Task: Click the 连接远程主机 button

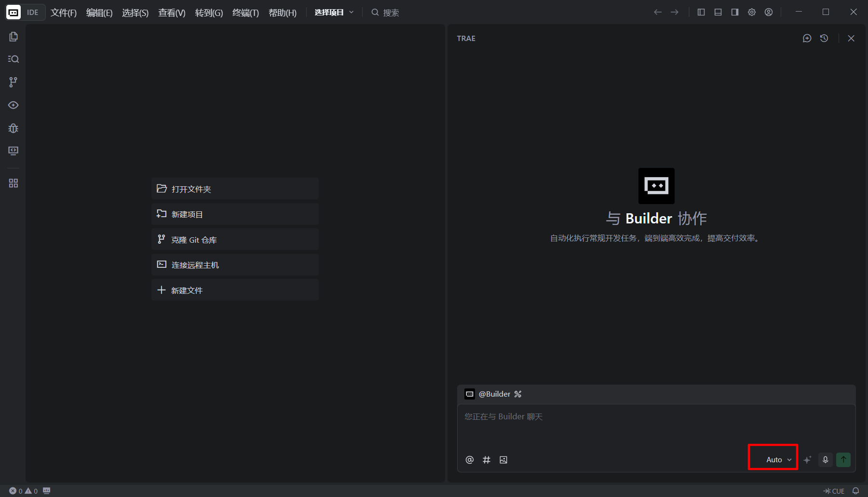Action: pyautogui.click(x=235, y=265)
